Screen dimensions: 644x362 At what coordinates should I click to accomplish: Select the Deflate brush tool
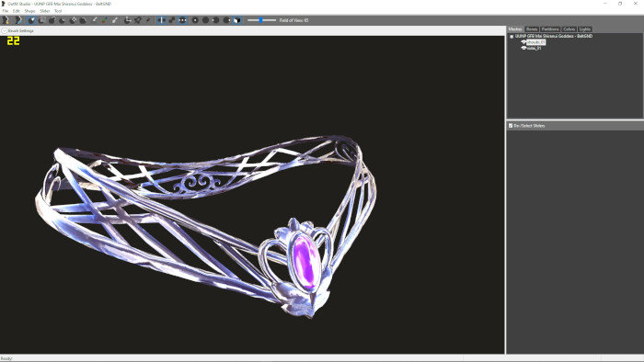pyautogui.click(x=62, y=20)
